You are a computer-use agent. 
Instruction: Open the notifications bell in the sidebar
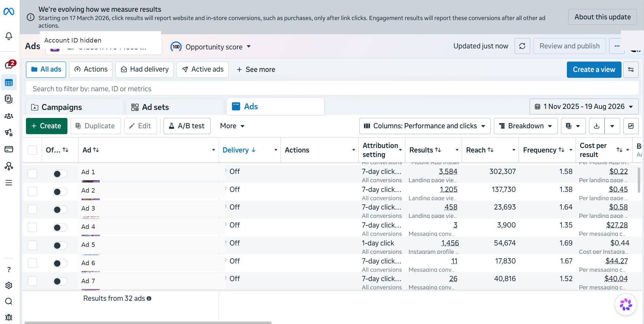[9, 36]
